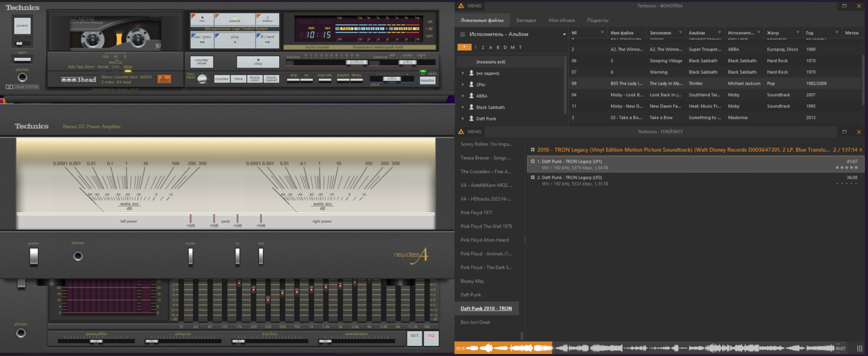Toggle the amp switch on the deck
Screen dimensions: 868x356
293,79
